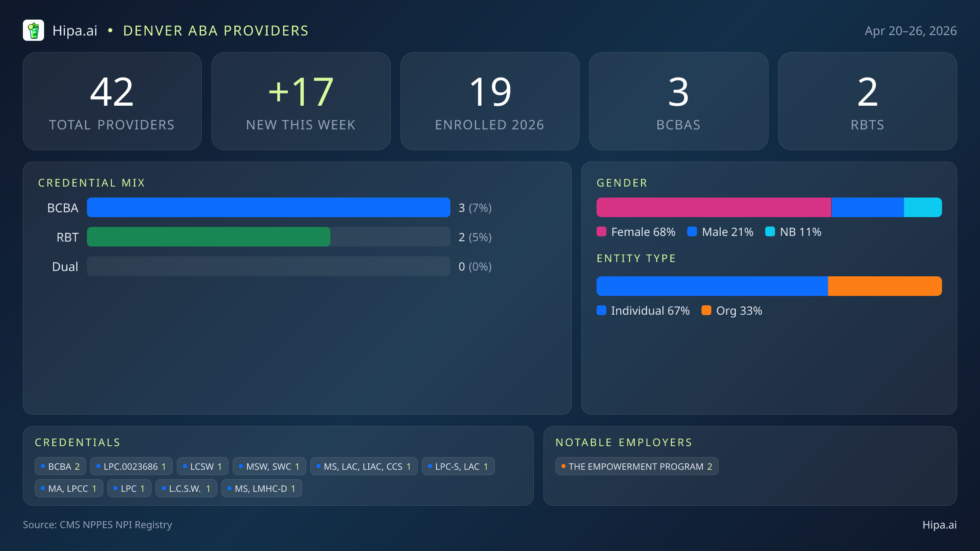
Task: Click the blue Male legend swatch
Action: 692,232
